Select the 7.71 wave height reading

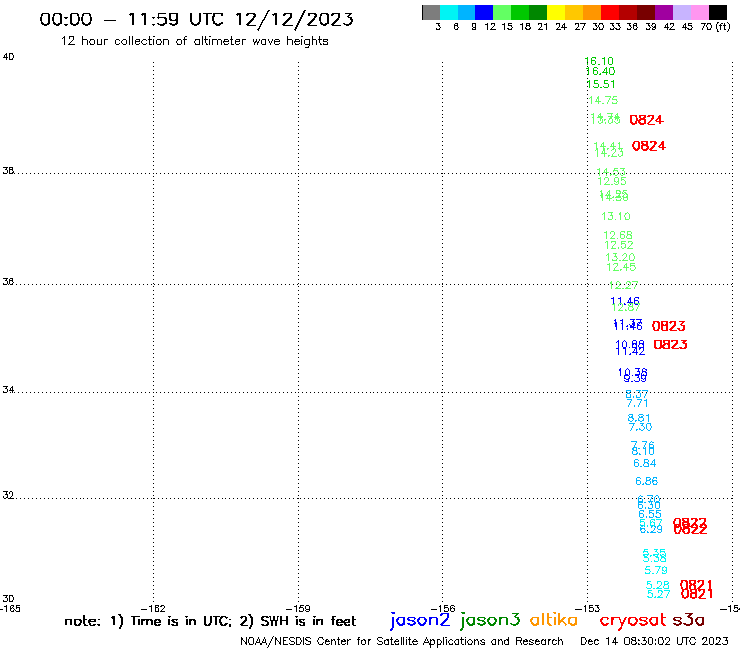(x=637, y=404)
